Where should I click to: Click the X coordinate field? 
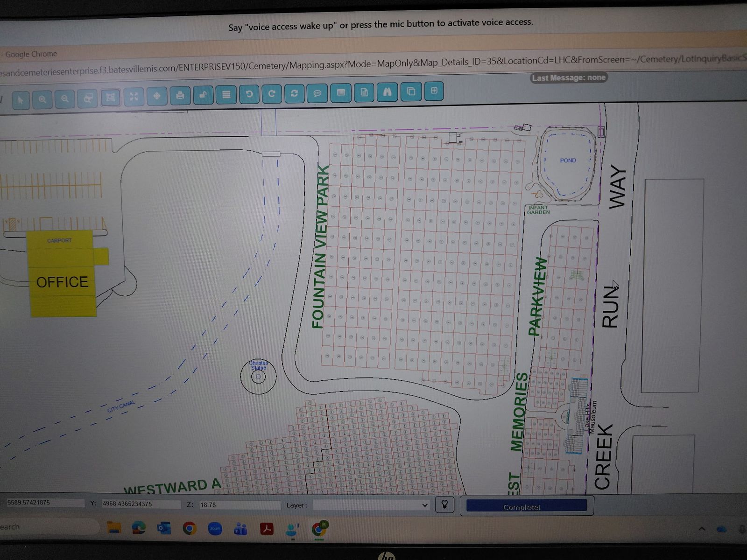[45, 503]
